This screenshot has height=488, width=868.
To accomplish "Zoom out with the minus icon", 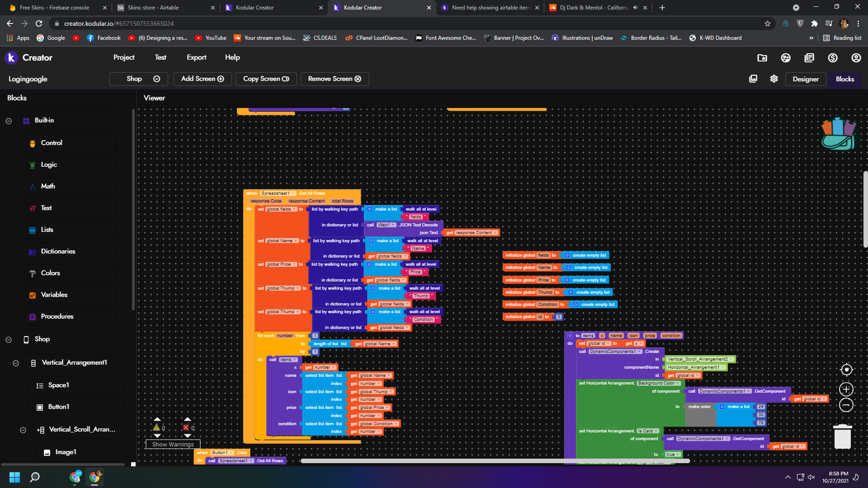I will [x=846, y=405].
